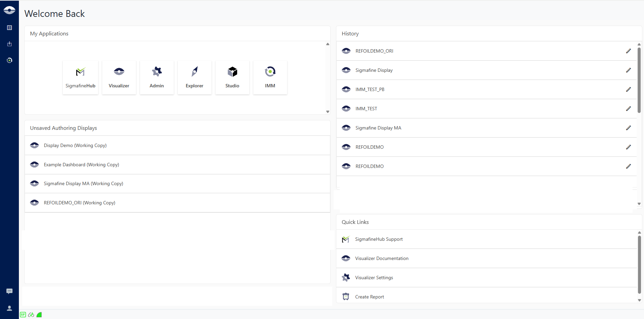Open Display Demo (Working Copy)
Viewport: 644px width, 319px height.
75,145
